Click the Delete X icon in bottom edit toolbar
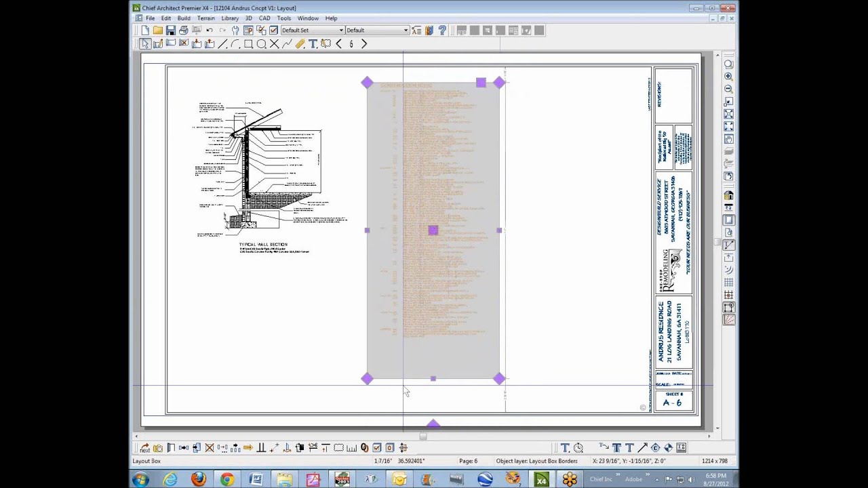Screen dimensions: 868x488 coord(210,447)
